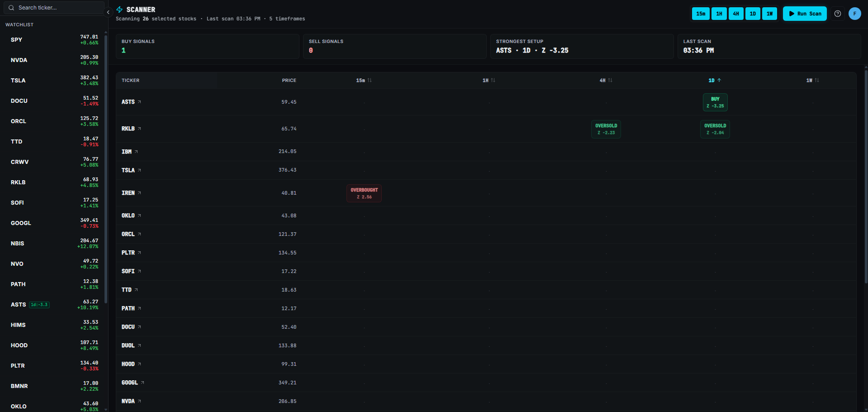This screenshot has width=868, height=412.
Task: Open external link icon next to PATH ticker
Action: tap(139, 308)
